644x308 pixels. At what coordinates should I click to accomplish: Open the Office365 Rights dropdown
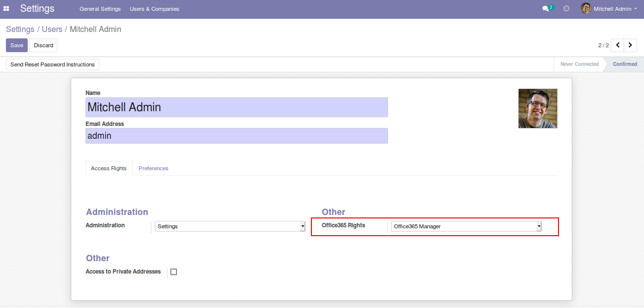pyautogui.click(x=466, y=226)
